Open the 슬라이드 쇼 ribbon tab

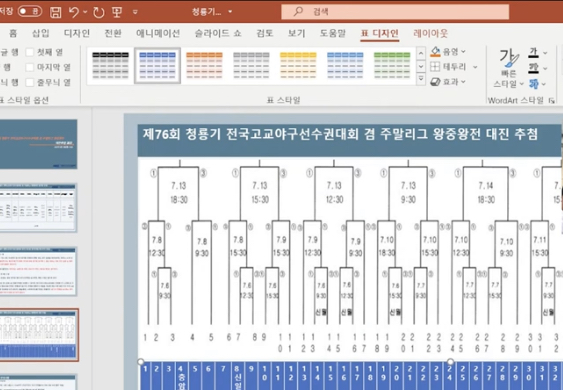point(218,33)
